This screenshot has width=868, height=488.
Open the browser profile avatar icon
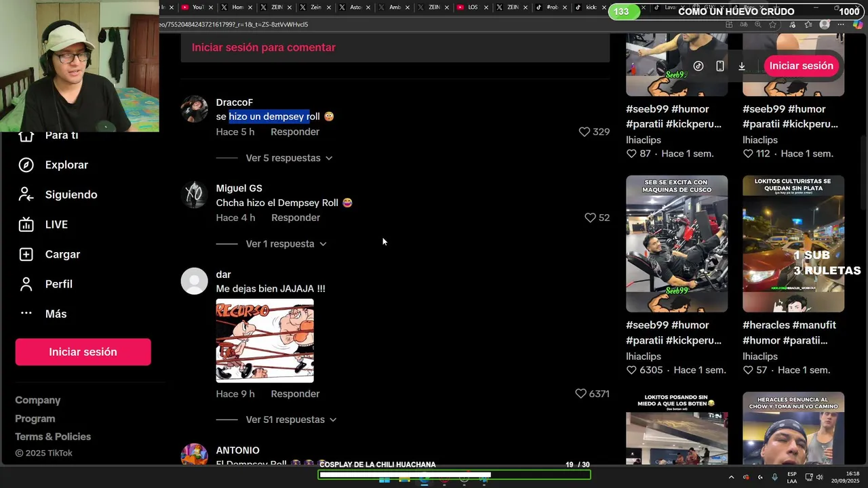click(825, 24)
